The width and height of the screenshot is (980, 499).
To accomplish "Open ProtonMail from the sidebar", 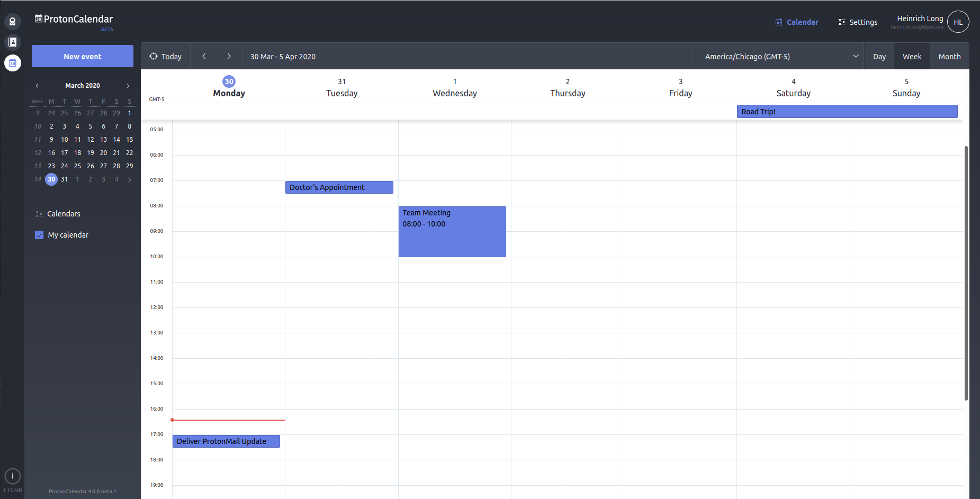I will [x=12, y=22].
